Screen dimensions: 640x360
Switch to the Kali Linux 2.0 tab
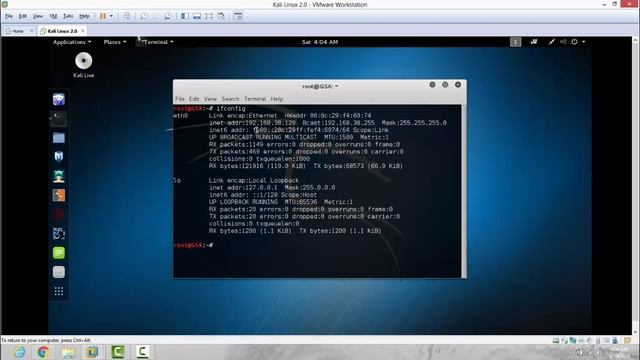(62, 31)
